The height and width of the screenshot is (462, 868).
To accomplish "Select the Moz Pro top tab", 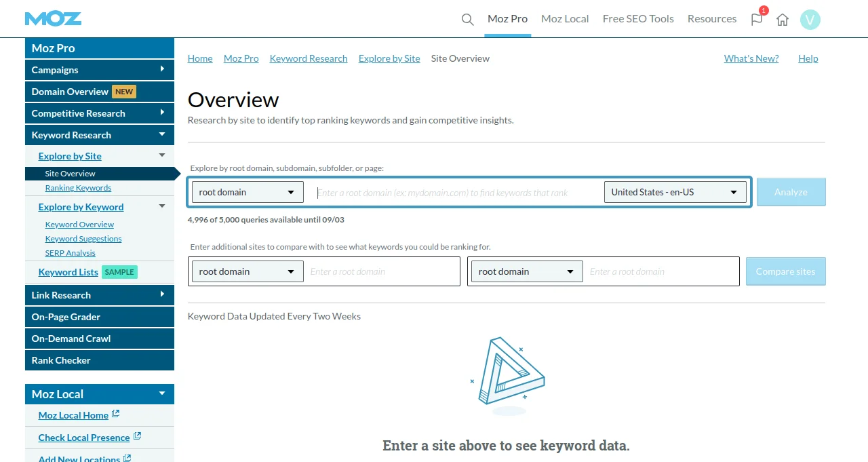I will click(x=507, y=19).
